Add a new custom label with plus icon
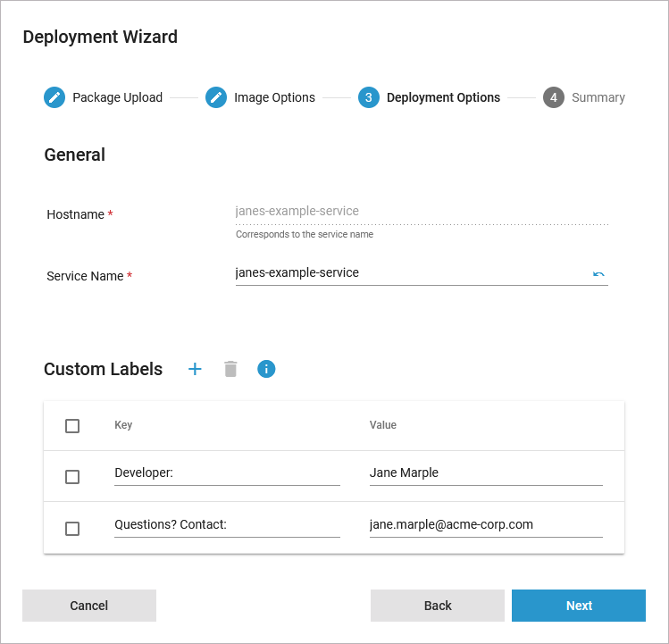669x644 pixels. (195, 369)
